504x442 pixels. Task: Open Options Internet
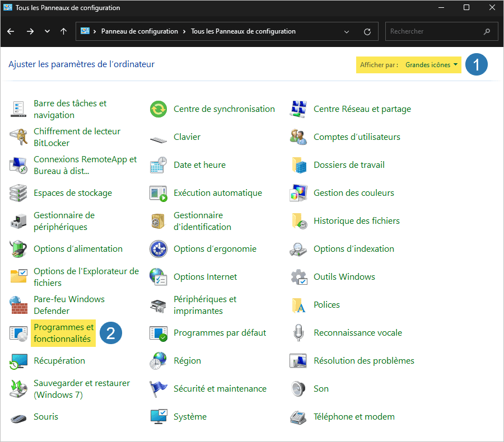pyautogui.click(x=206, y=276)
